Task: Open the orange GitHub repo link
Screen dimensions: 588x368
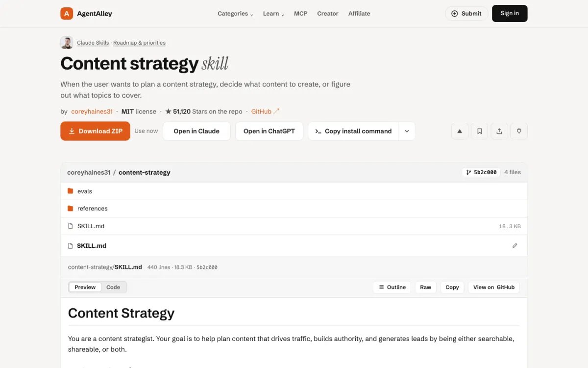Action: point(265,111)
